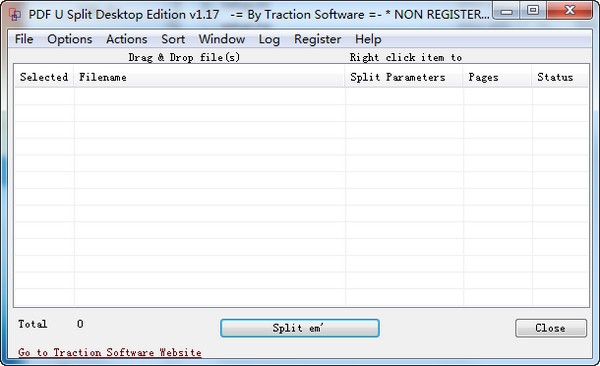The width and height of the screenshot is (600, 366).
Task: Click the Status column header
Action: tap(560, 77)
